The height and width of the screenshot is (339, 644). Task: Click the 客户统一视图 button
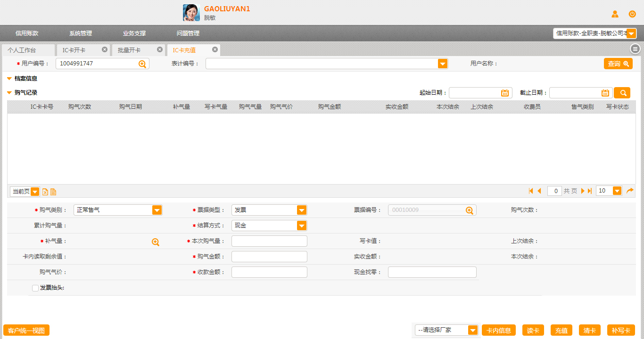coord(26,331)
